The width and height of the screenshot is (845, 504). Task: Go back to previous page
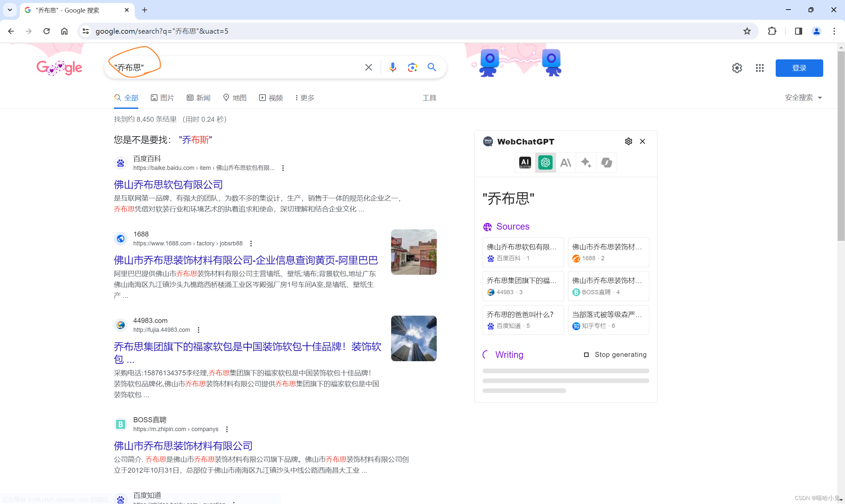(11, 31)
